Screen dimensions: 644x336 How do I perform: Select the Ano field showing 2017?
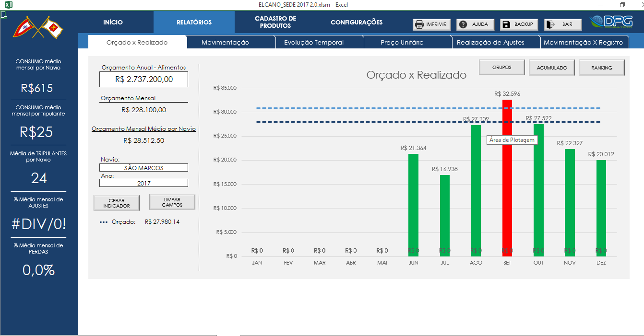tap(143, 183)
